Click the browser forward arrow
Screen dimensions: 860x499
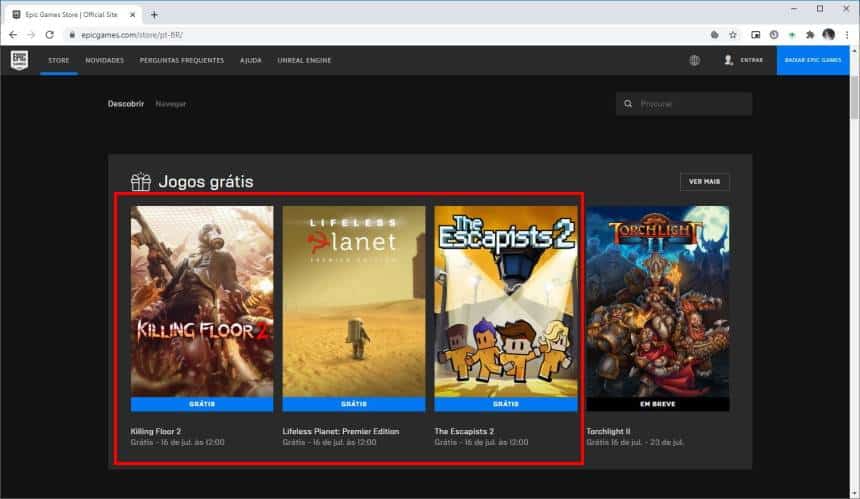tap(31, 35)
